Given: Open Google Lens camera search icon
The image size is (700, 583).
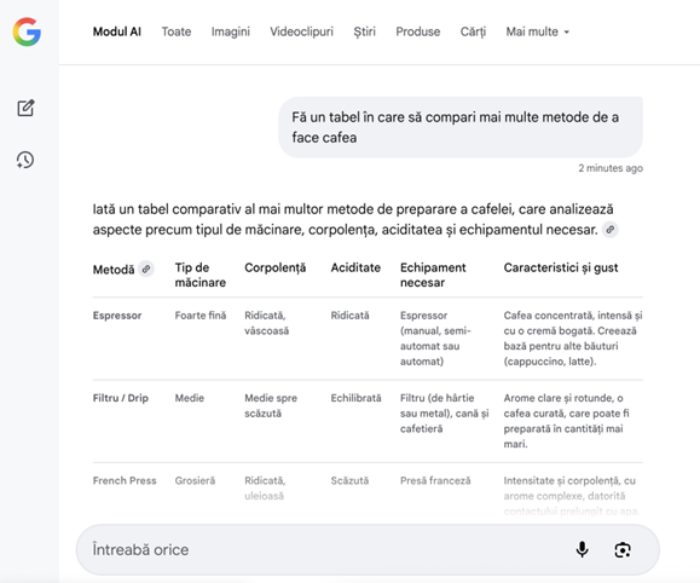Looking at the screenshot, I should [x=623, y=549].
